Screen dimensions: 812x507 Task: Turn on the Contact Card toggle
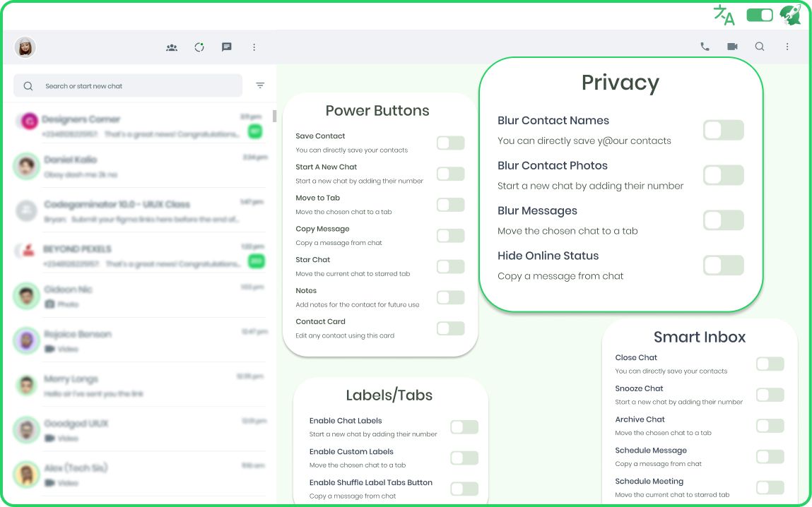(451, 328)
